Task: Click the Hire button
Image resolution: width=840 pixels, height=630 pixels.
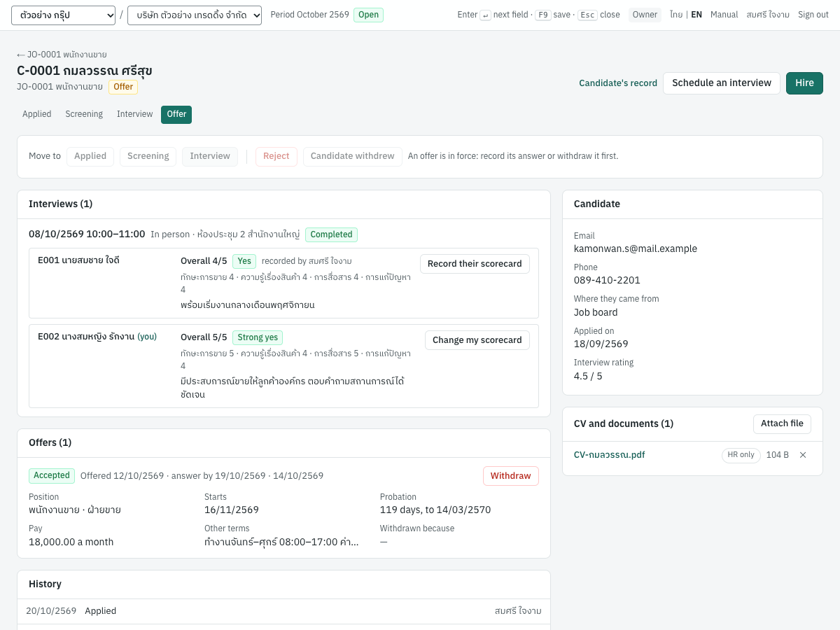Action: tap(804, 83)
